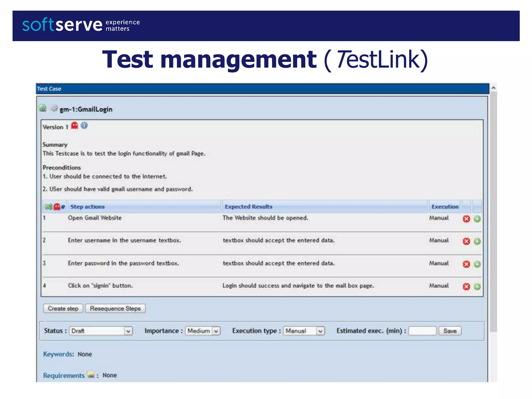Viewport: 532px width, 399px height.
Task: Select 'Enter password in the password textbox.' step
Action: [x=123, y=263]
